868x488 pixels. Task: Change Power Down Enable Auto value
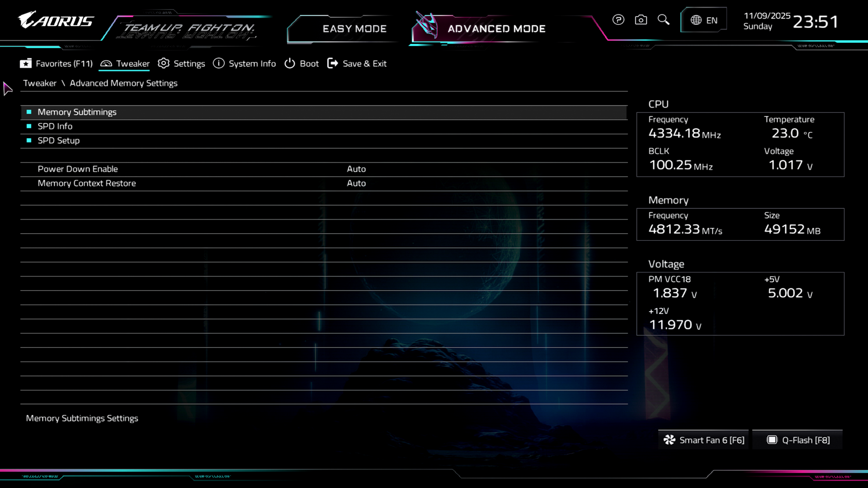coord(356,169)
